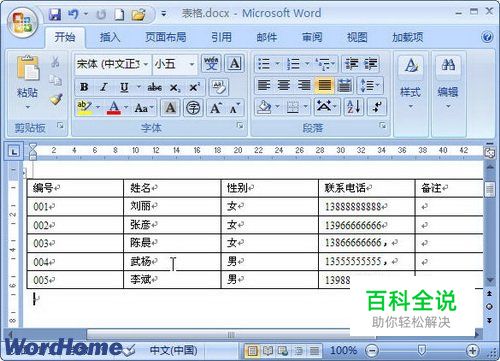500x361 pixels.
Task: Switch to the 审阅 tab
Action: pyautogui.click(x=312, y=37)
